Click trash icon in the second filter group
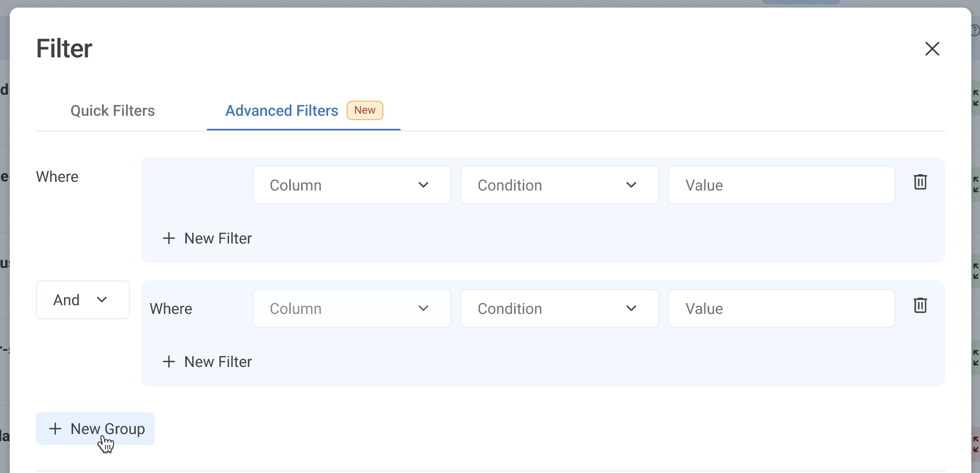This screenshot has height=473, width=980. click(920, 305)
